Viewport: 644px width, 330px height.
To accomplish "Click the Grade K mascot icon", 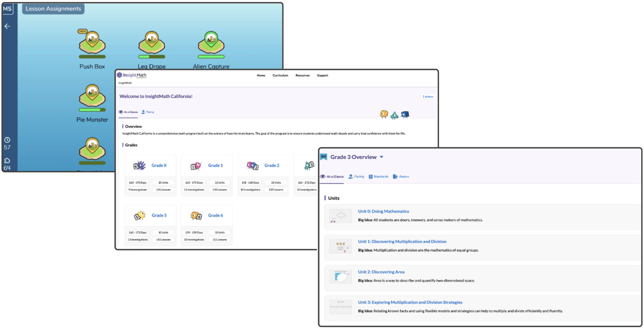I will [139, 166].
